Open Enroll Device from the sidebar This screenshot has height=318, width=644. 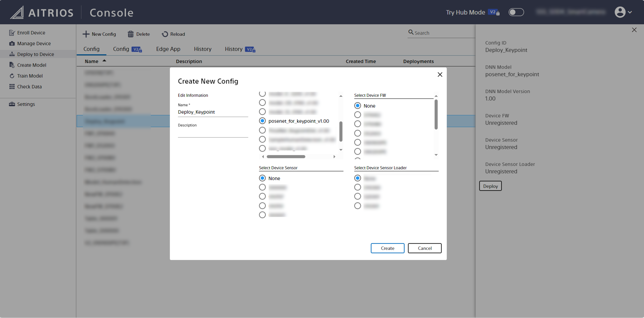pyautogui.click(x=31, y=33)
